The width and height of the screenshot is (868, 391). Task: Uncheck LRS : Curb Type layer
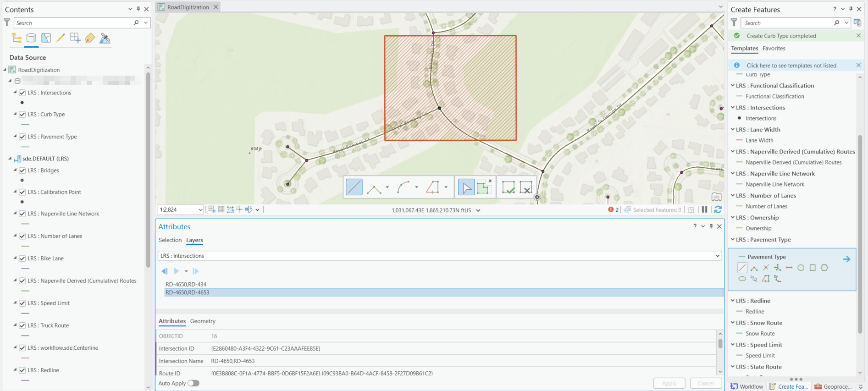tap(22, 115)
